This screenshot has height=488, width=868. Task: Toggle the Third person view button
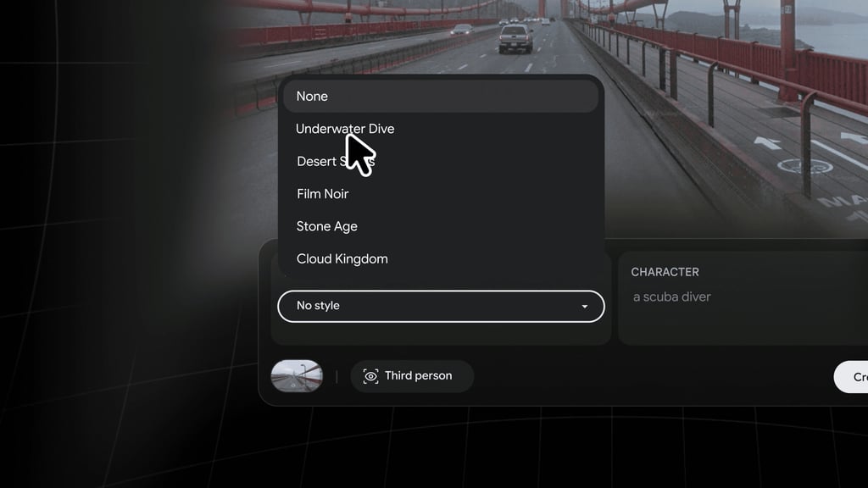coord(412,376)
